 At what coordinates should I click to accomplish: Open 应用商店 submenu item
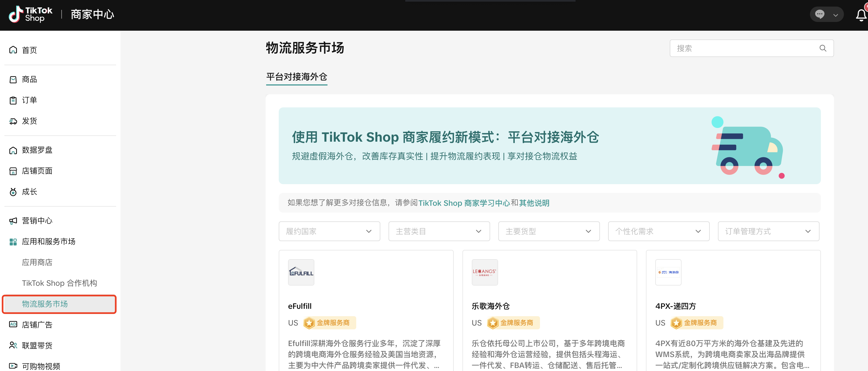point(37,262)
